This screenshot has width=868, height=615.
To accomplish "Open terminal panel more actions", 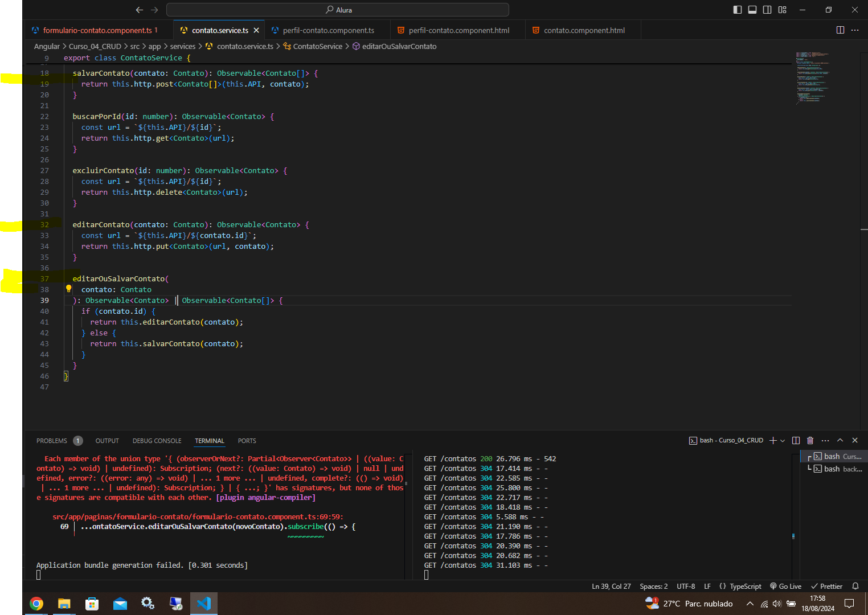I will tap(825, 440).
